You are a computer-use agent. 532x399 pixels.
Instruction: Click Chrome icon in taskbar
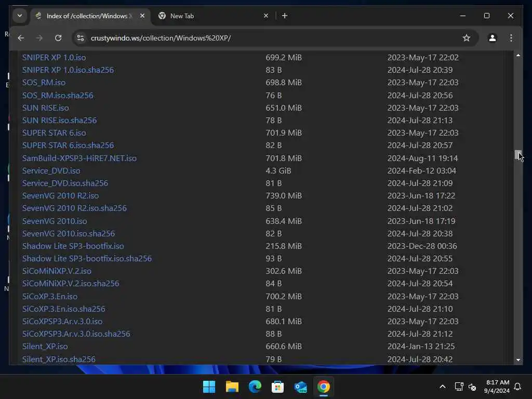(x=323, y=387)
